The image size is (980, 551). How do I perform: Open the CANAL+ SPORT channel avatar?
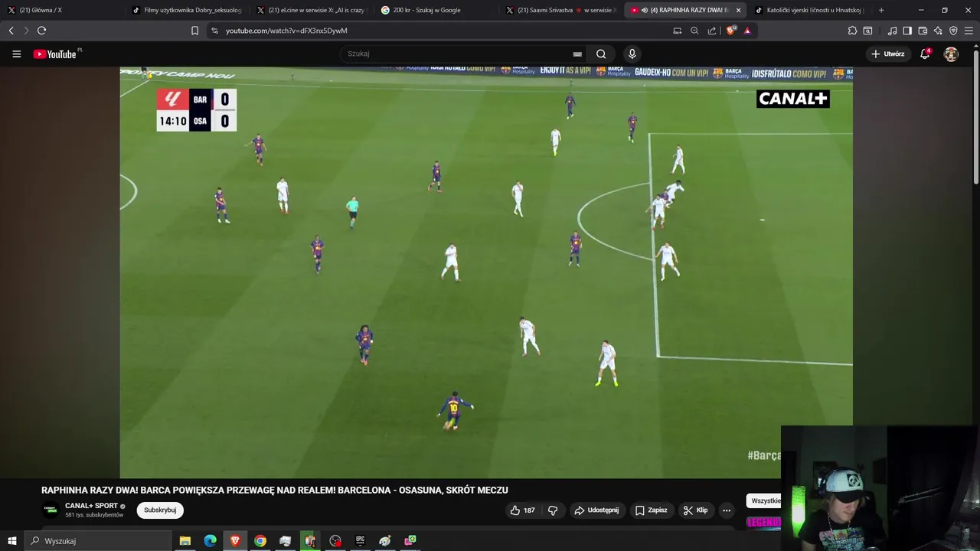coord(50,510)
